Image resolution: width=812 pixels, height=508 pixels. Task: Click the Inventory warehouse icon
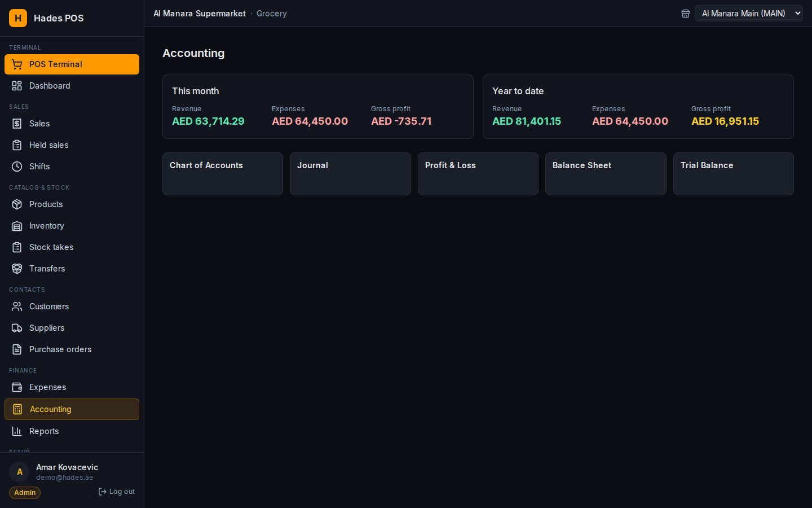tap(17, 226)
